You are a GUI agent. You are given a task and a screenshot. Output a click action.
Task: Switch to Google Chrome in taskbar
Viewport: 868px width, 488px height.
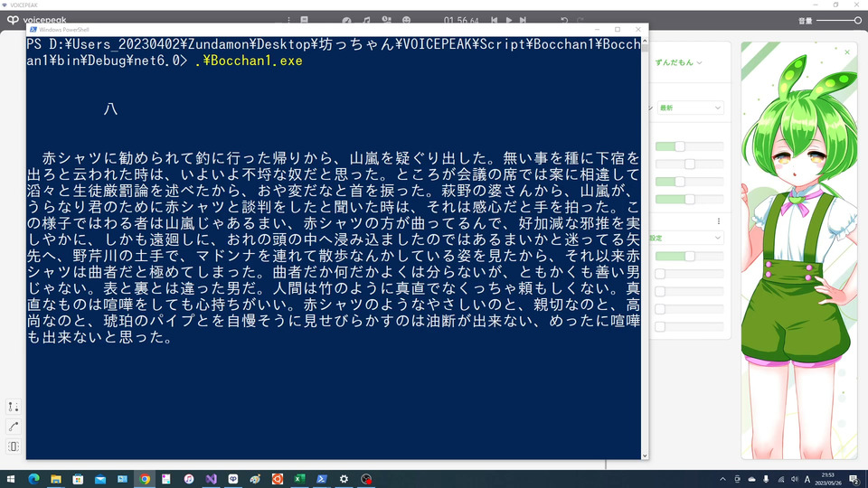[145, 479]
